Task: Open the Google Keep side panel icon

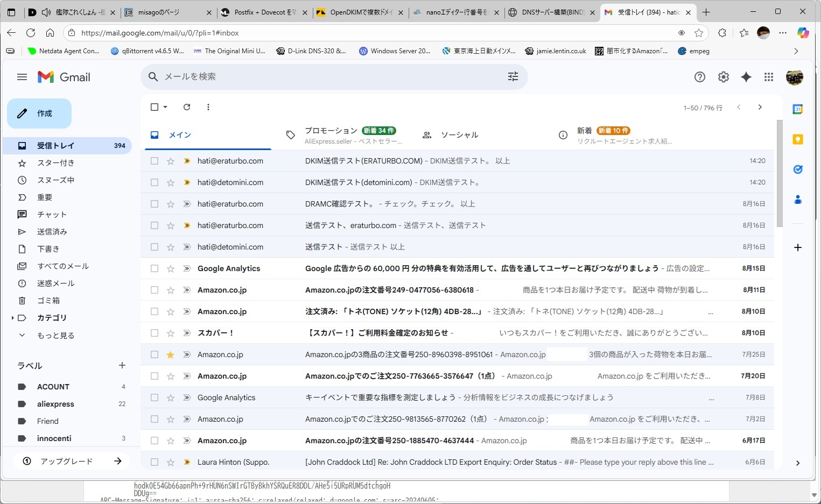Action: click(x=798, y=139)
